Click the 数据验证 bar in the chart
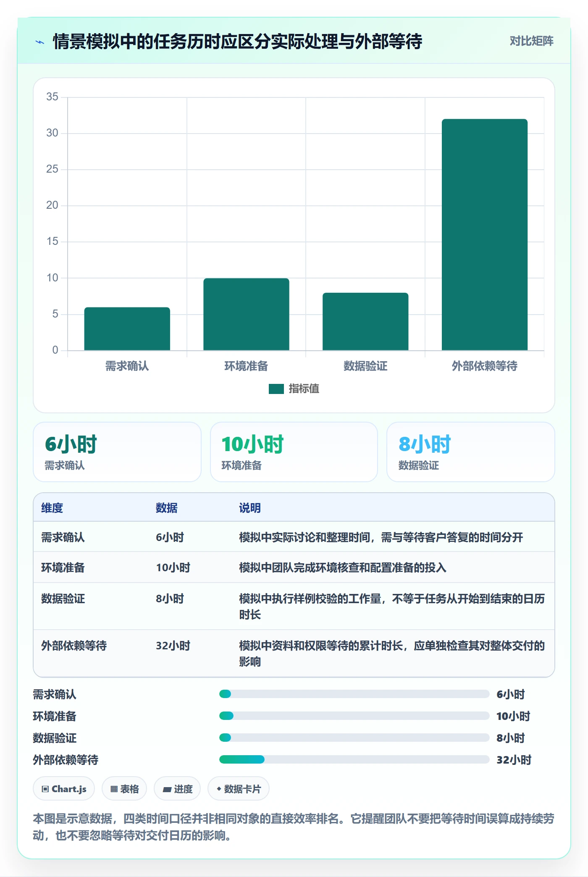The image size is (588, 877). click(x=365, y=321)
